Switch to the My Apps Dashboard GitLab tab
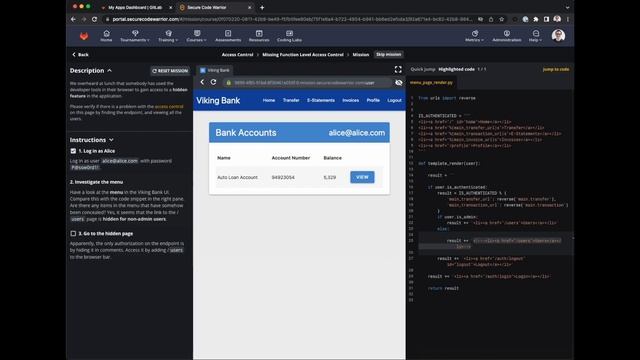 (x=135, y=7)
